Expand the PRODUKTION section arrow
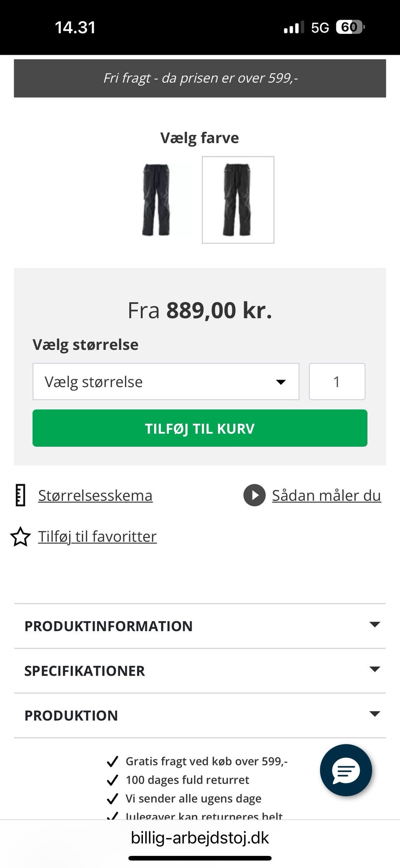Viewport: 400px width, 868px height. [375, 714]
